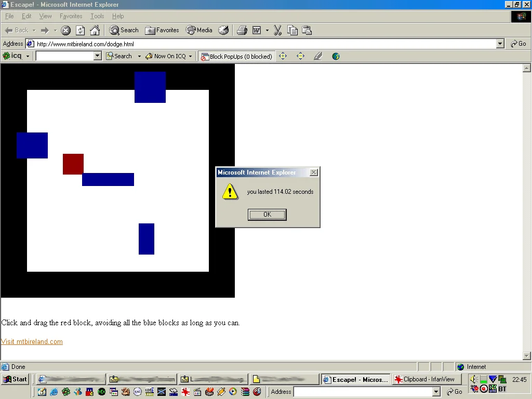Open the Favorites menu
Image resolution: width=532 pixels, height=399 pixels.
tap(71, 16)
